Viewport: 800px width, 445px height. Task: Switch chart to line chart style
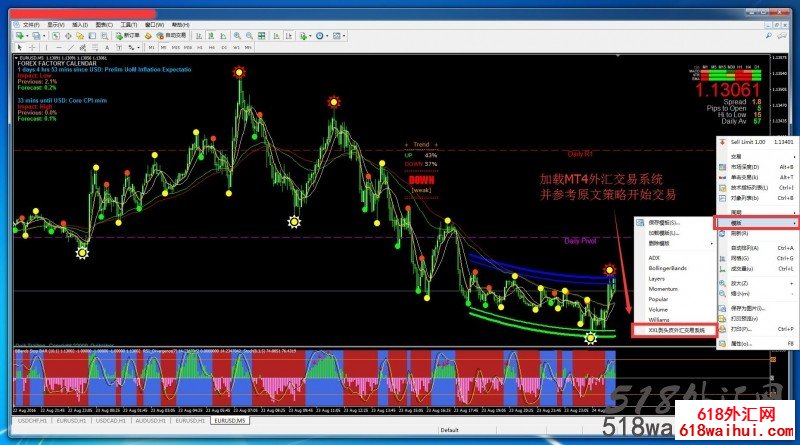(223, 36)
